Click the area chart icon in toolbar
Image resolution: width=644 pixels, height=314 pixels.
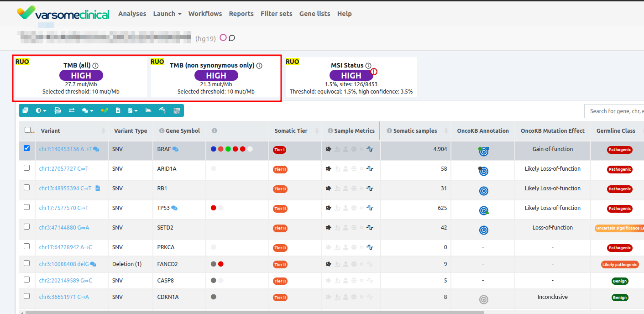(148, 110)
